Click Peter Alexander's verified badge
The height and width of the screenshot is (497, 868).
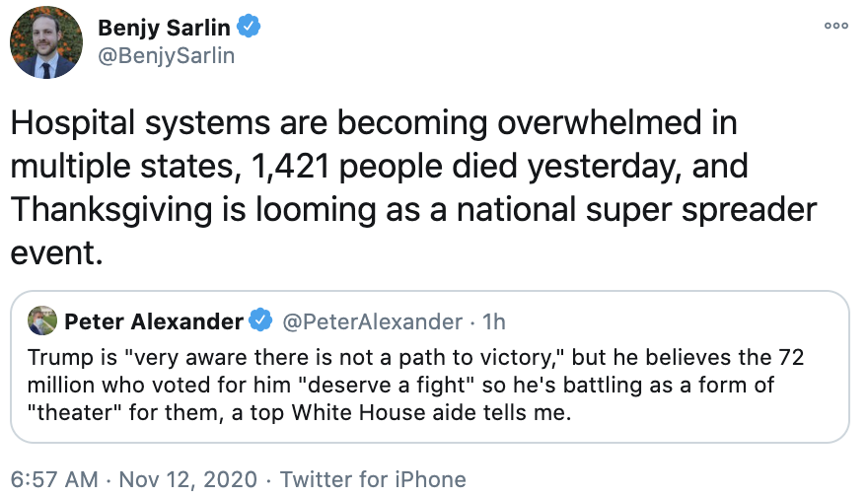(260, 321)
